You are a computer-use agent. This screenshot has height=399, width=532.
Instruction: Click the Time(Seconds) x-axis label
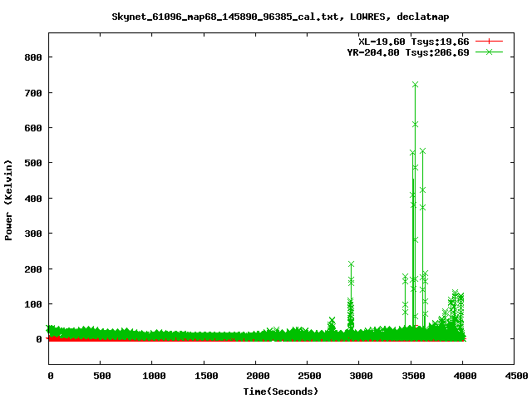coord(280,391)
